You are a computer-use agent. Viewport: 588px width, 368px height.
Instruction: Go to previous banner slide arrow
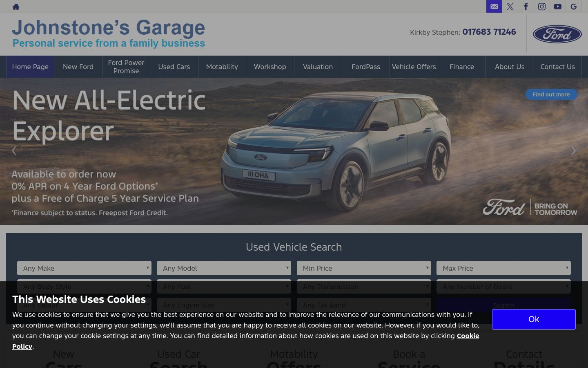pos(14,151)
